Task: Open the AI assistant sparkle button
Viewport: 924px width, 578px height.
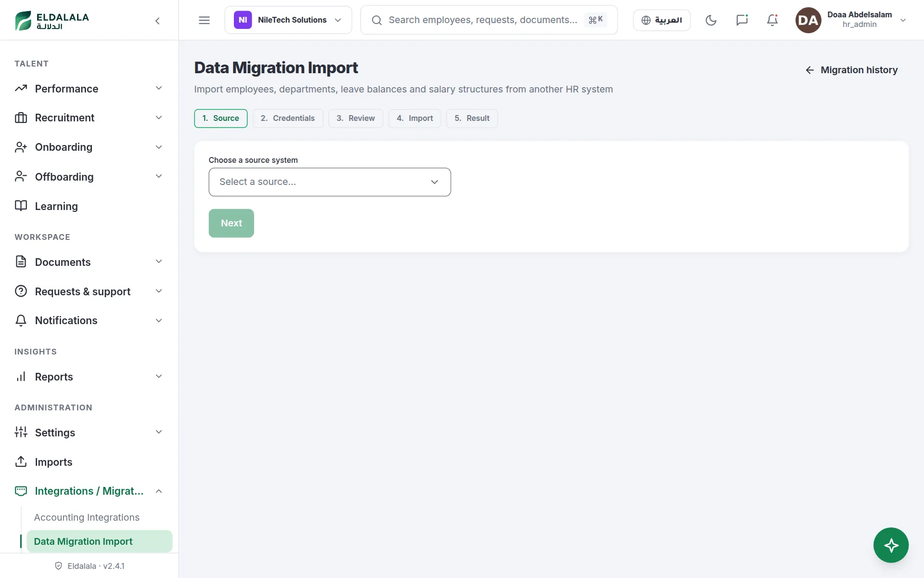Action: pos(891,545)
